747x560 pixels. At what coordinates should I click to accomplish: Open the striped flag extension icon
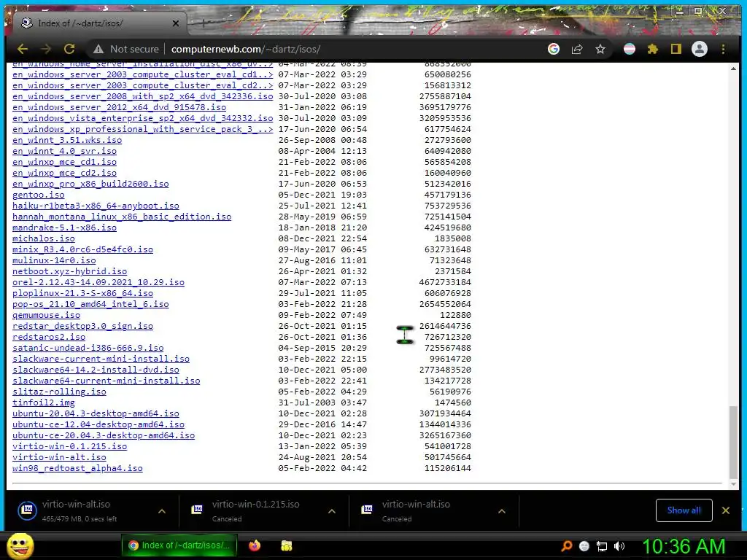pyautogui.click(x=630, y=49)
